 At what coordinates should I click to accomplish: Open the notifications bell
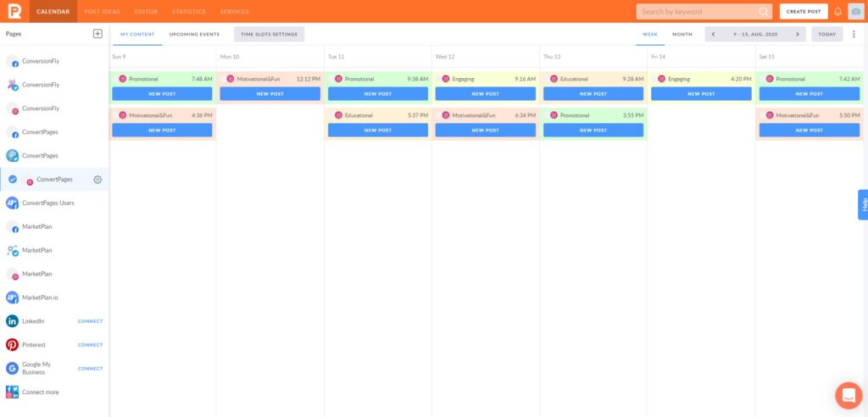coord(838,12)
